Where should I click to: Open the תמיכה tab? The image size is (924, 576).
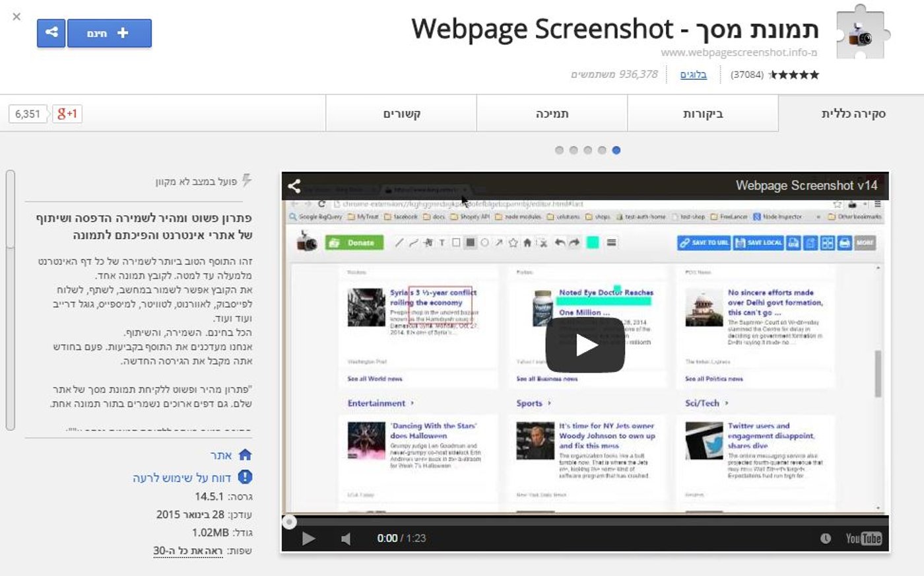(x=552, y=114)
